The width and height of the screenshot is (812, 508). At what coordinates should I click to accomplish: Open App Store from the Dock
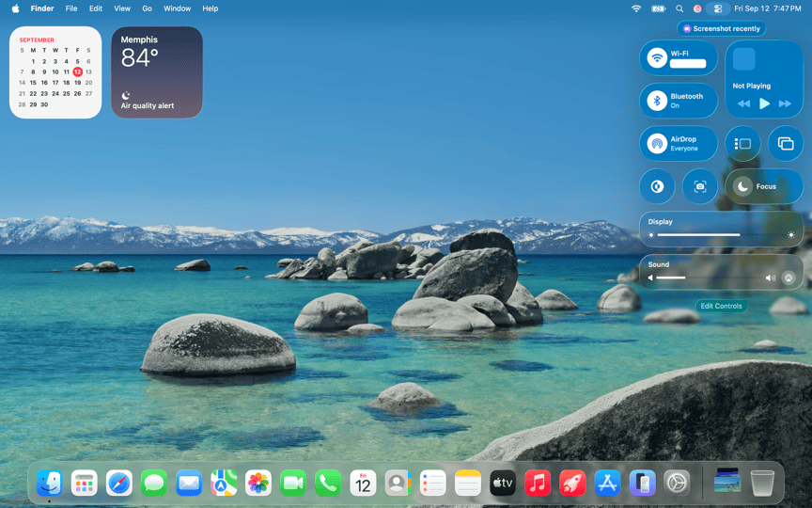tap(607, 484)
